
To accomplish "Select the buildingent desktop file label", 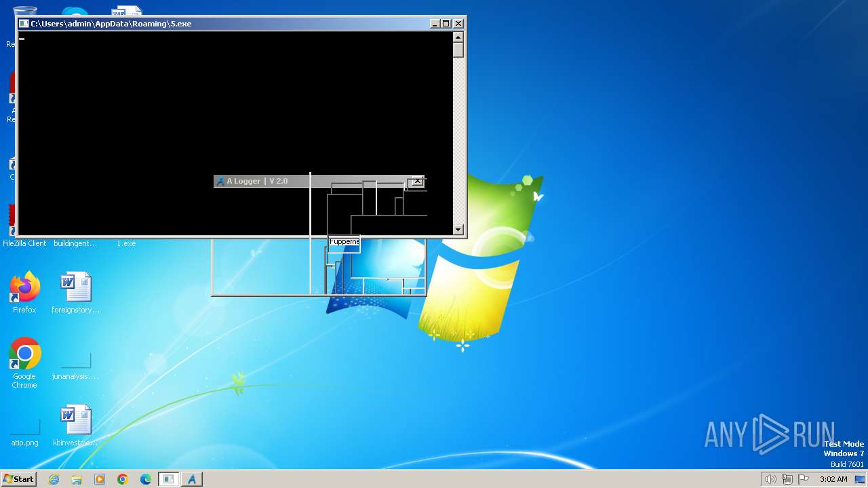I will click(x=75, y=243).
